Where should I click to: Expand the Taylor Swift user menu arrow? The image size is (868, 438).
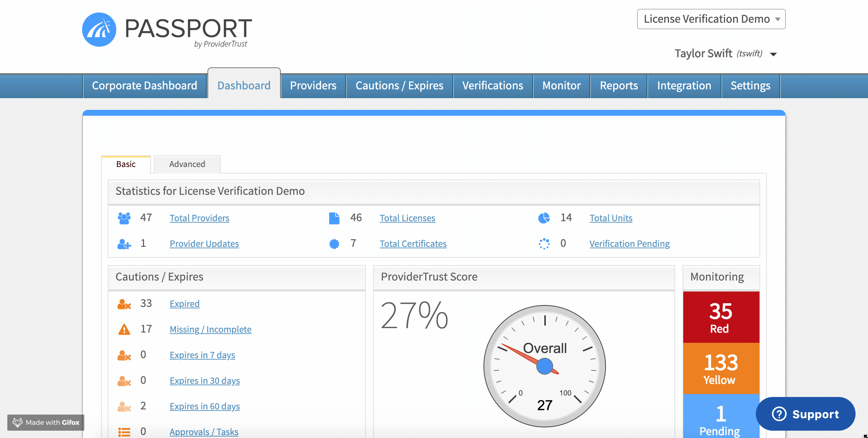point(773,54)
